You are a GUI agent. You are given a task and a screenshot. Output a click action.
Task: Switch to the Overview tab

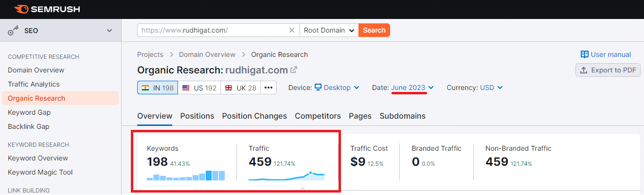tap(155, 116)
